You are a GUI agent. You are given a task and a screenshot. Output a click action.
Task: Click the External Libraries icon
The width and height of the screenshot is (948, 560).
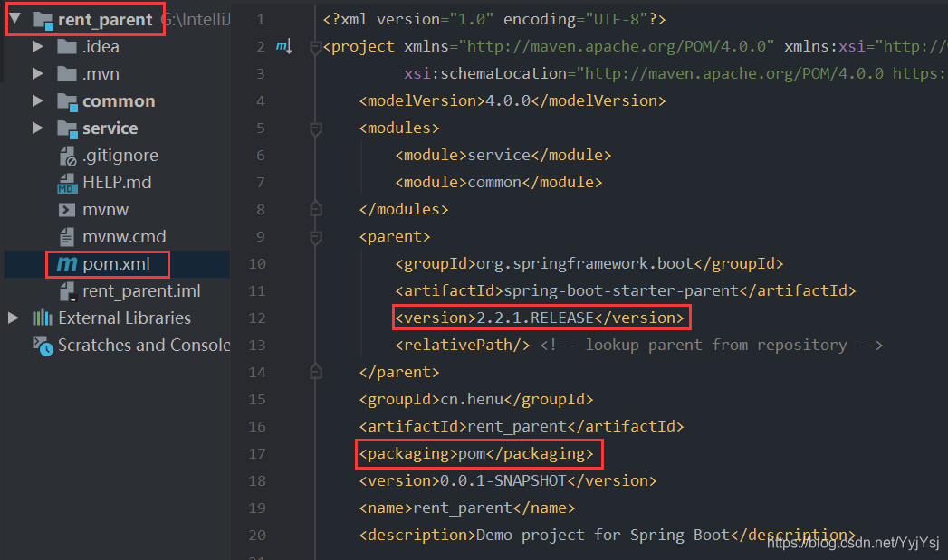[x=42, y=318]
